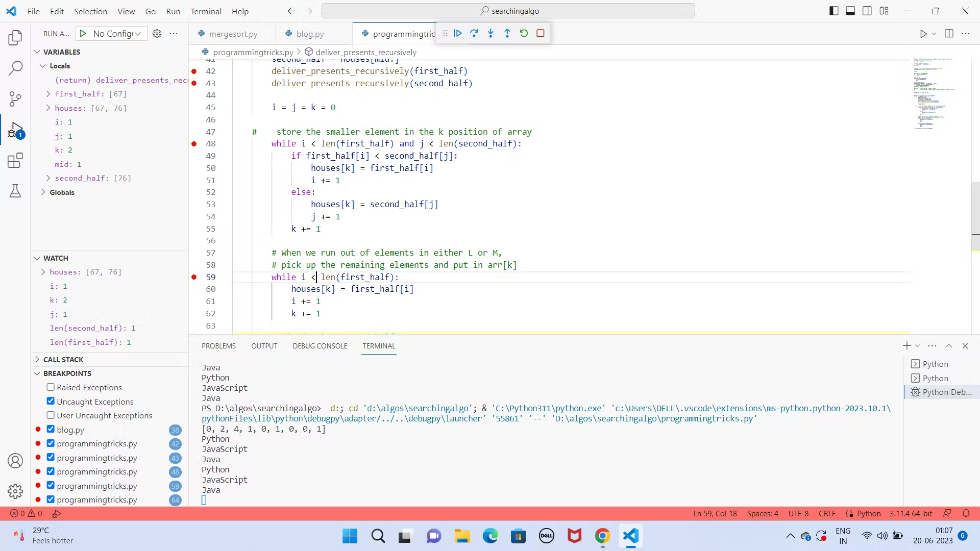Toggle the secondary side bar layout icon
The height and width of the screenshot is (551, 980).
867,11
